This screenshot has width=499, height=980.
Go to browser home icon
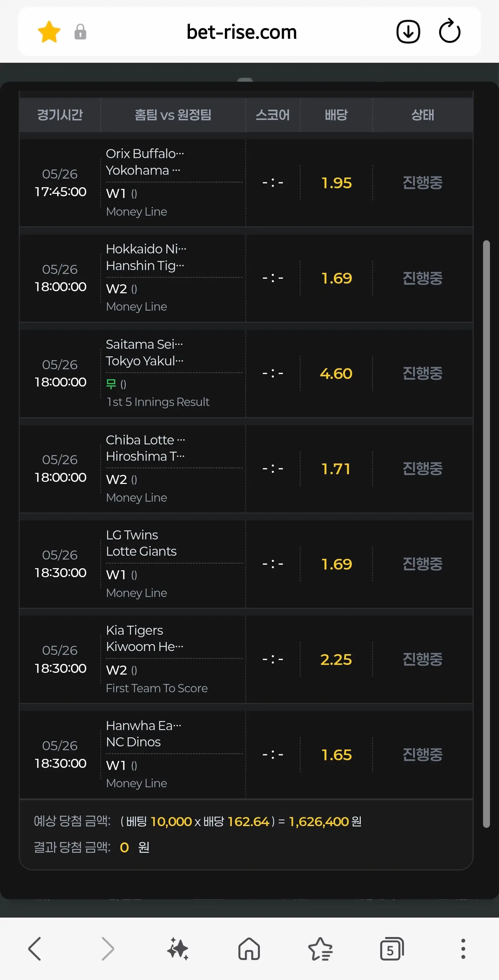249,949
